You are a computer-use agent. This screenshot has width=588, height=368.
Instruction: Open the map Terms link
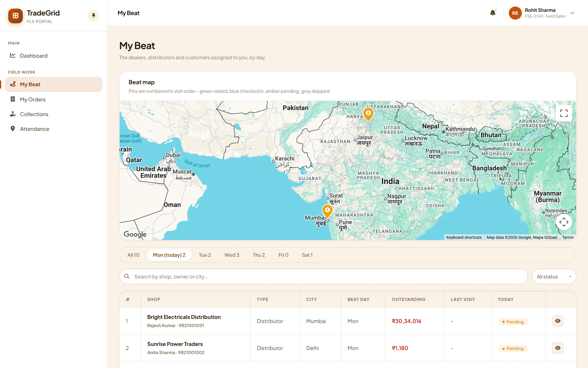[568, 237]
